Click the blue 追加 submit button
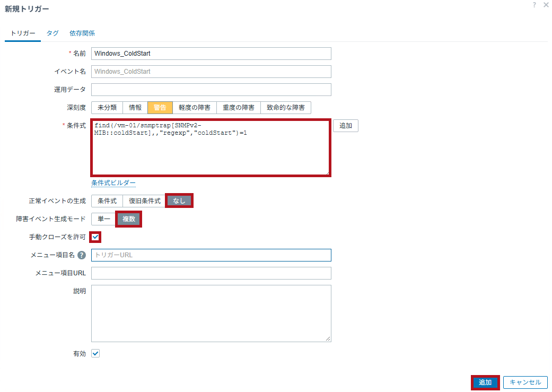 click(485, 382)
